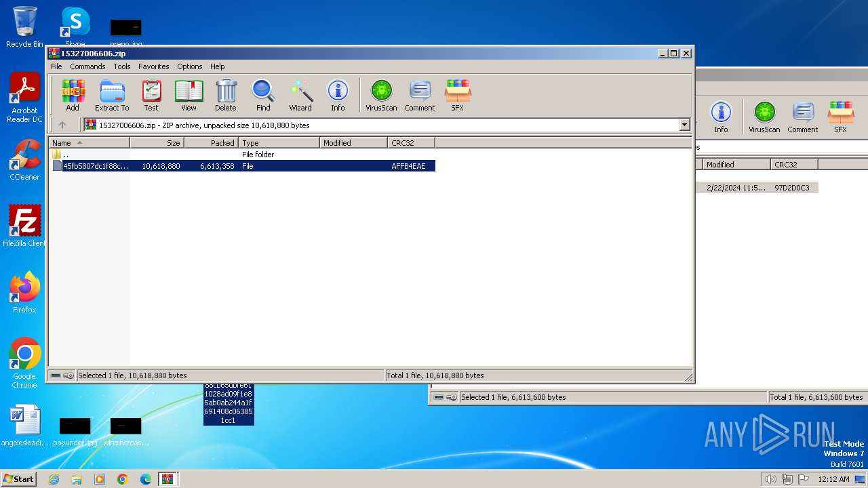The height and width of the screenshot is (488, 868).
Task: Open the Favorites menu
Action: coord(154,66)
